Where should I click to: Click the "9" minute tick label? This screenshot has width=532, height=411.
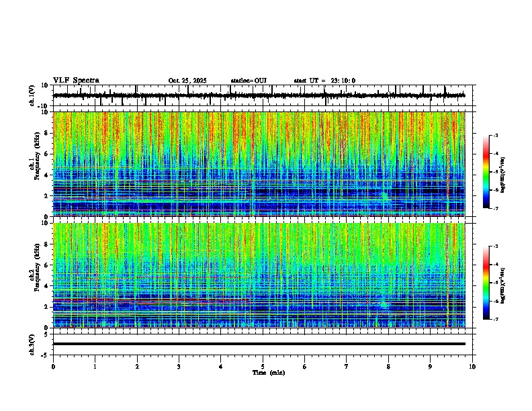(430, 367)
